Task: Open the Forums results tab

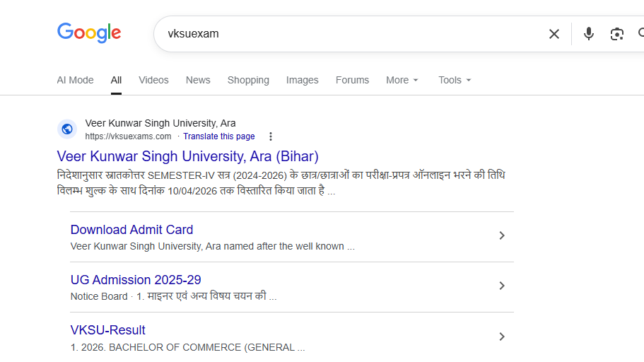Action: coord(352,80)
